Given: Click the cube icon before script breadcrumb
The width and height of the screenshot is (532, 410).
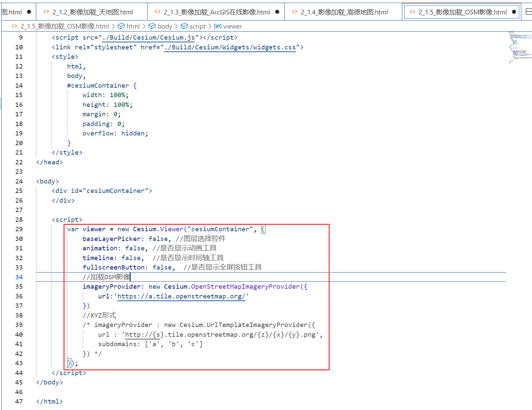Looking at the screenshot, I should coord(184,26).
